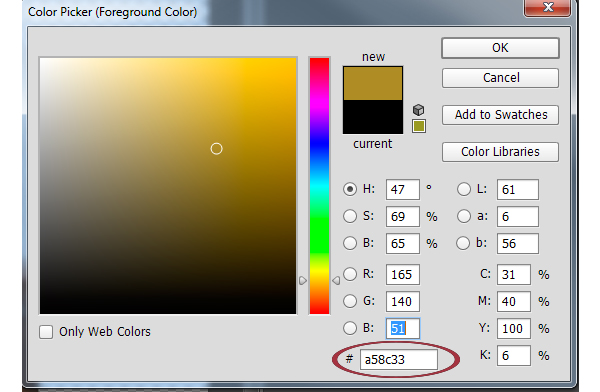Click the right hue slider arrow
The width and height of the screenshot is (600, 392).
coord(336,281)
